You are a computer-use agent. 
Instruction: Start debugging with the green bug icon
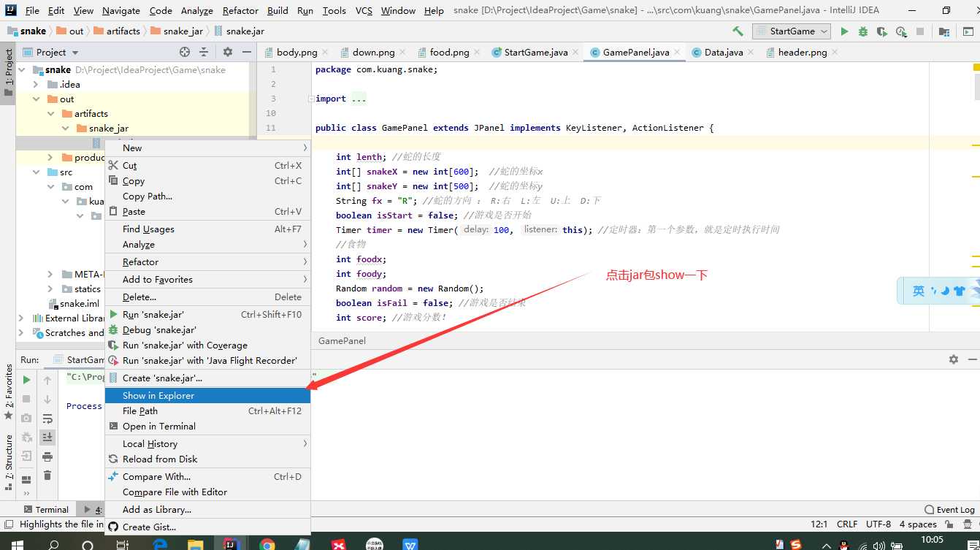pos(863,31)
